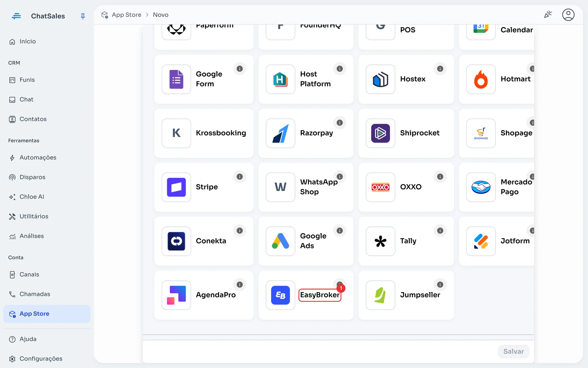Pin the ChatSales sidebar
588x368 pixels.
tap(83, 16)
